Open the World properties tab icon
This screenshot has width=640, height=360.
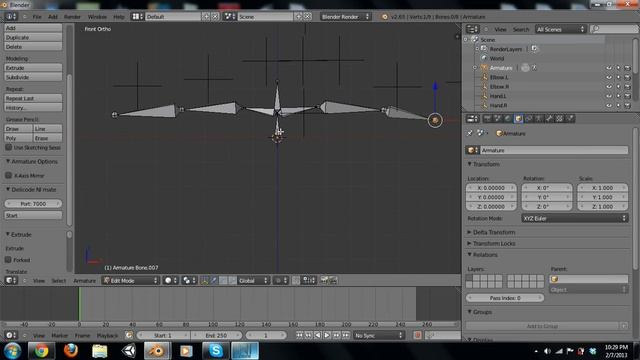tap(508, 119)
